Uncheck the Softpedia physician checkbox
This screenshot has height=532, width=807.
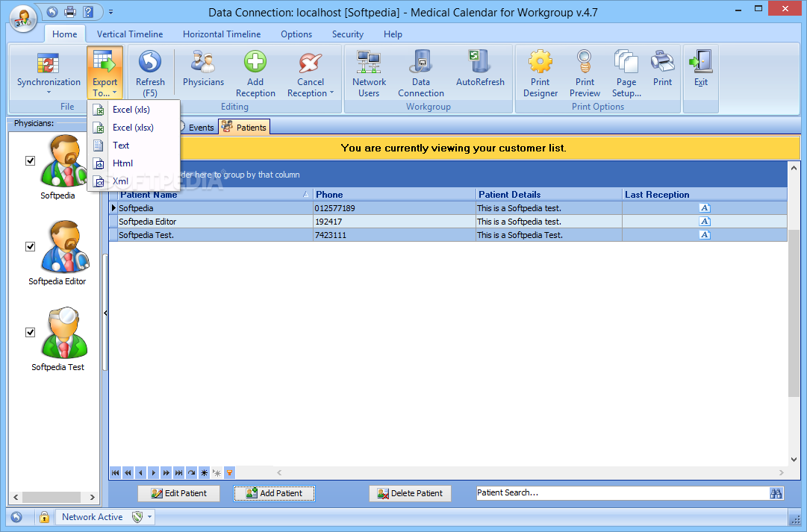[x=31, y=160]
